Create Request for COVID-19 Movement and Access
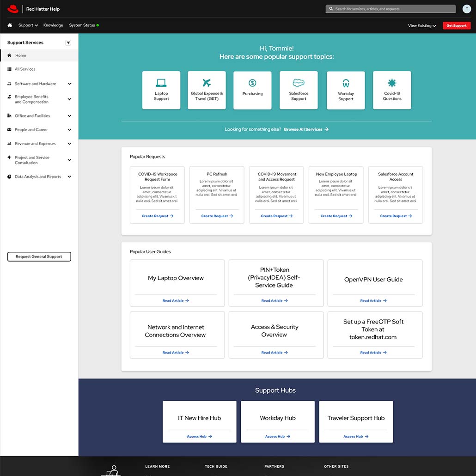This screenshot has width=476, height=476. click(x=276, y=216)
